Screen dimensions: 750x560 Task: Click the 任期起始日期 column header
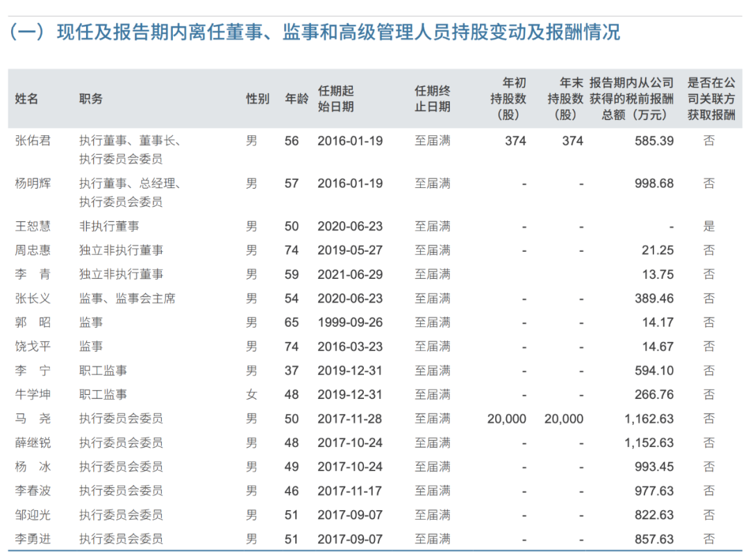click(x=336, y=99)
